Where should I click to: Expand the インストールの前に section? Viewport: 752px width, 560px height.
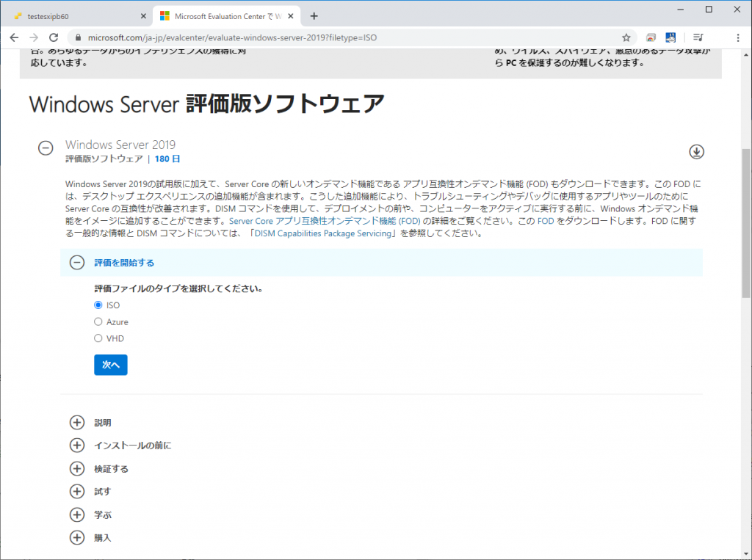coord(76,446)
